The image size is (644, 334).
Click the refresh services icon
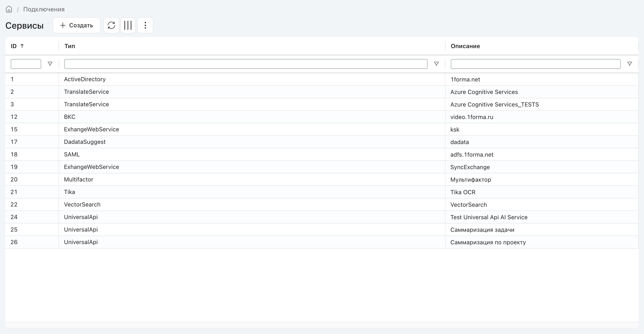(111, 25)
